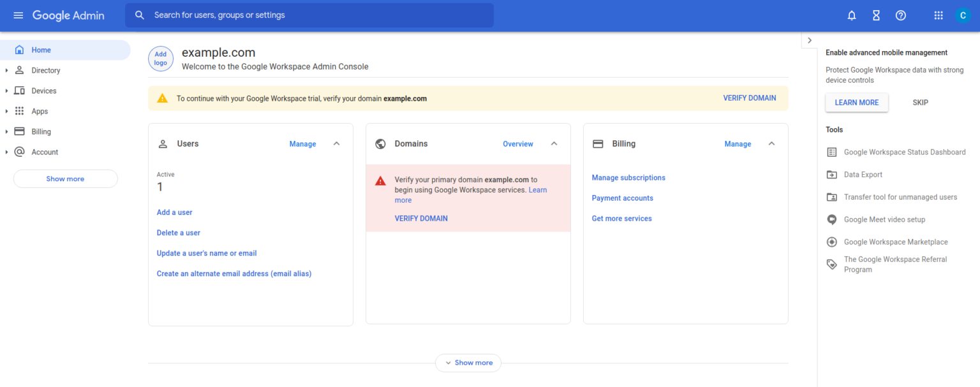Screen dimensions: 980x387
Task: Collapse the right tools side panel
Action: (809, 40)
